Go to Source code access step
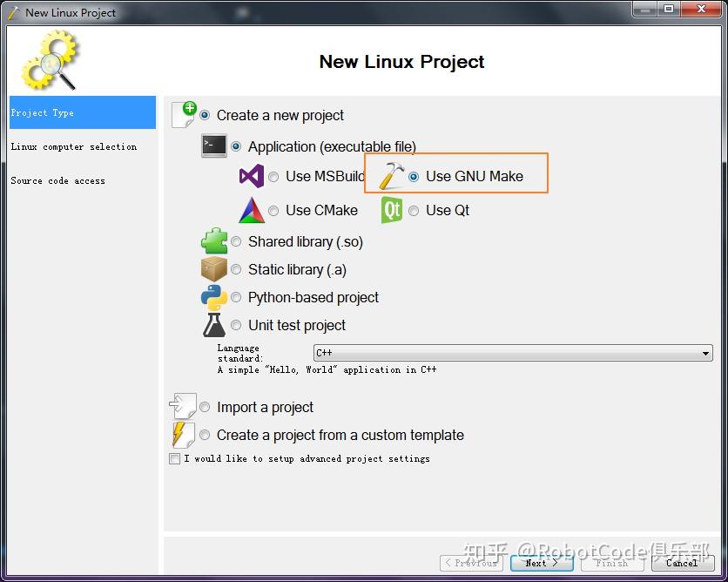 pyautogui.click(x=83, y=180)
